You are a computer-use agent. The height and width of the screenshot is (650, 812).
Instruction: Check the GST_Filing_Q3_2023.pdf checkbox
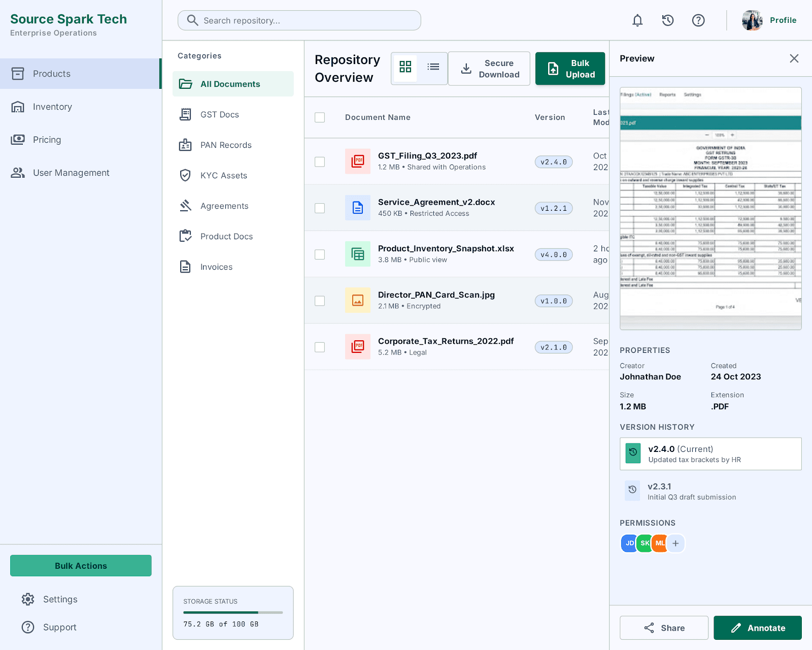pos(320,161)
